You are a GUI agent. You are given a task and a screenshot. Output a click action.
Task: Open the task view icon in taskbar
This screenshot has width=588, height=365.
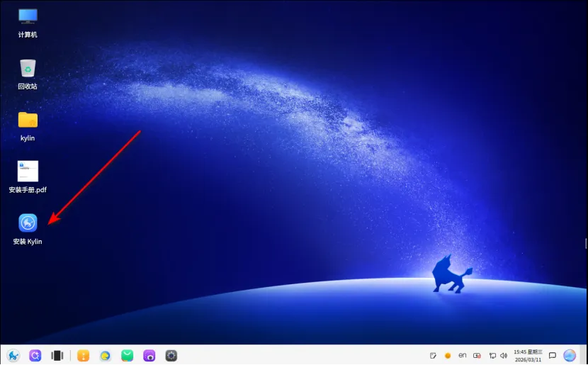point(57,355)
